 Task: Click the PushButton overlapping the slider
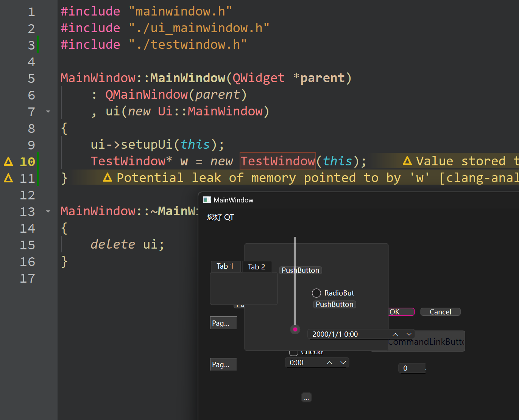click(301, 270)
